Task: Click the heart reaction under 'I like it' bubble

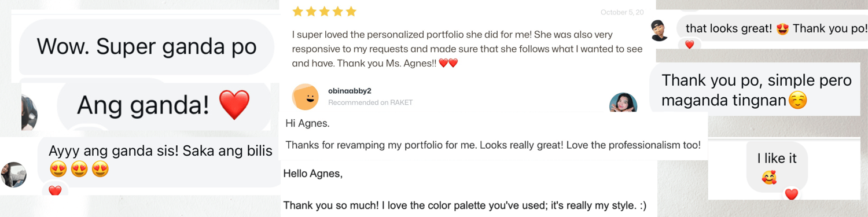Action: point(791,194)
